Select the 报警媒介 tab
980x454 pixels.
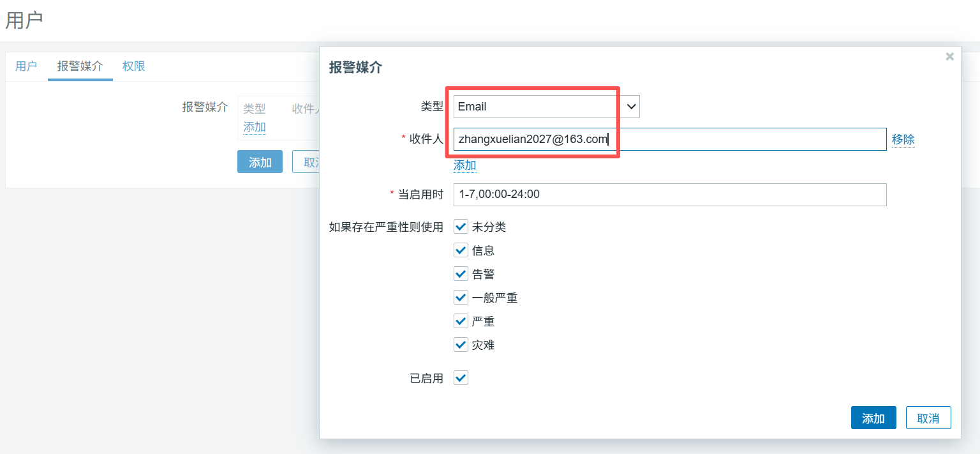pyautogui.click(x=80, y=66)
